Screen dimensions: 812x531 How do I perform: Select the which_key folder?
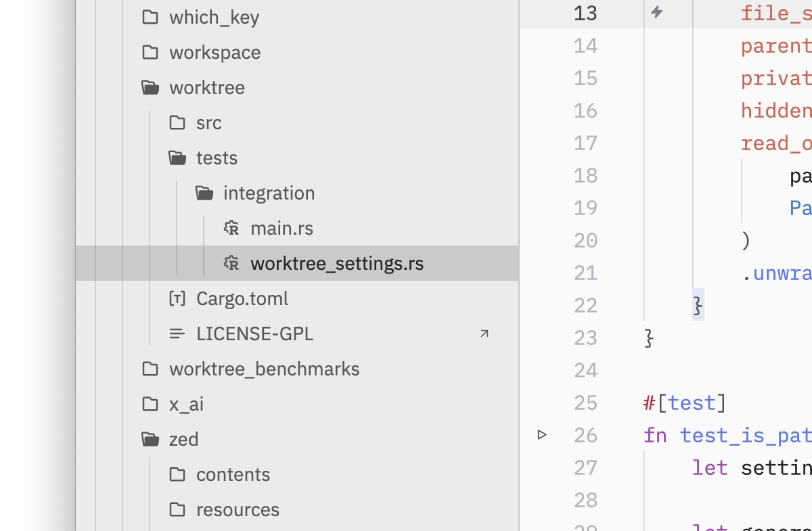(214, 17)
